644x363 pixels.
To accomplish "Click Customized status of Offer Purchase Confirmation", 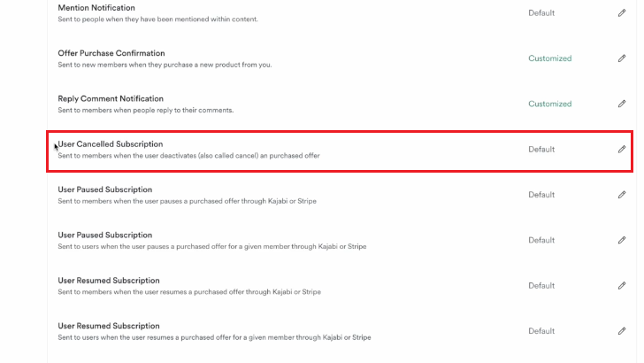I will [x=550, y=58].
